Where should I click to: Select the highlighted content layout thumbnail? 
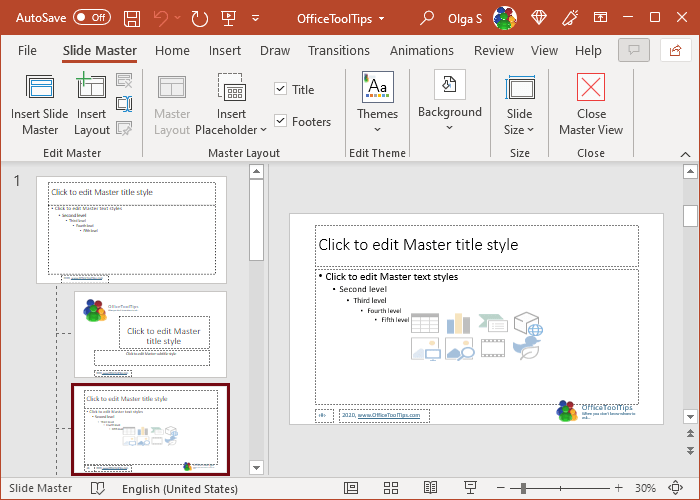(150, 429)
